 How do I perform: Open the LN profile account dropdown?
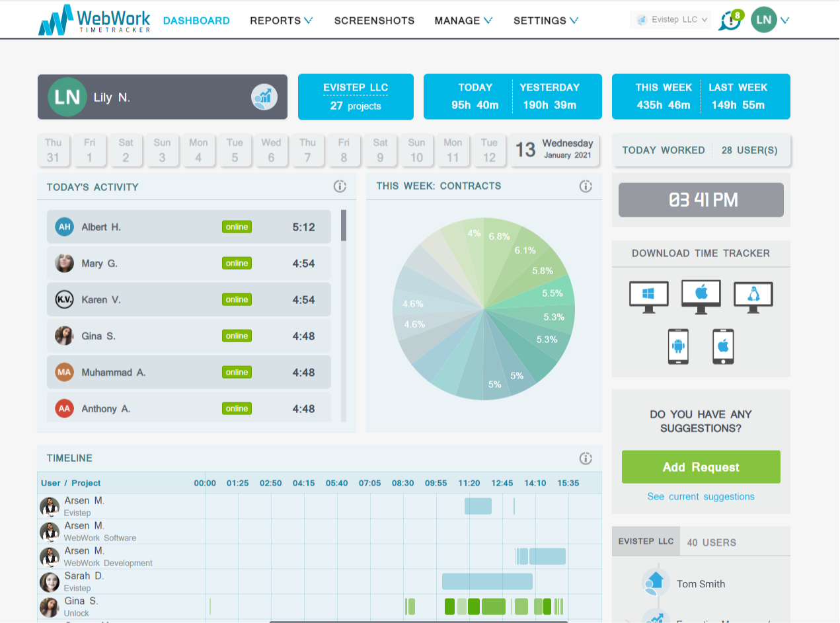tap(769, 20)
